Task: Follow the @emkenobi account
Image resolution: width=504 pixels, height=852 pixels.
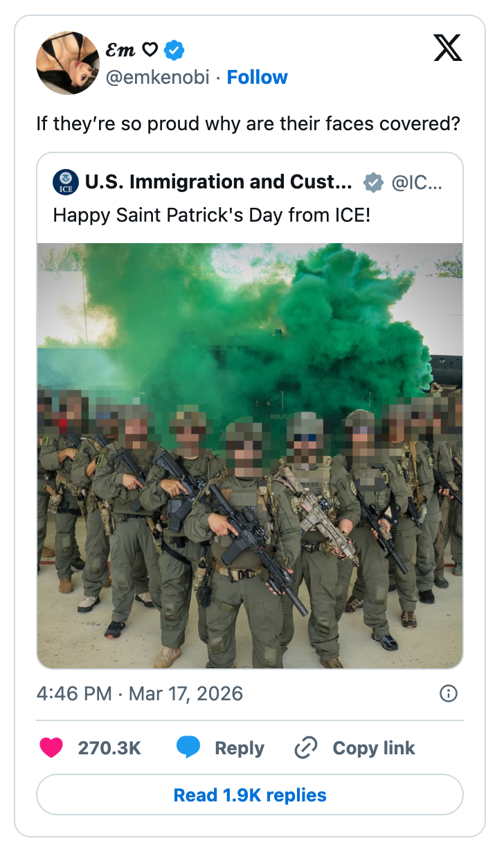Action: [x=258, y=77]
